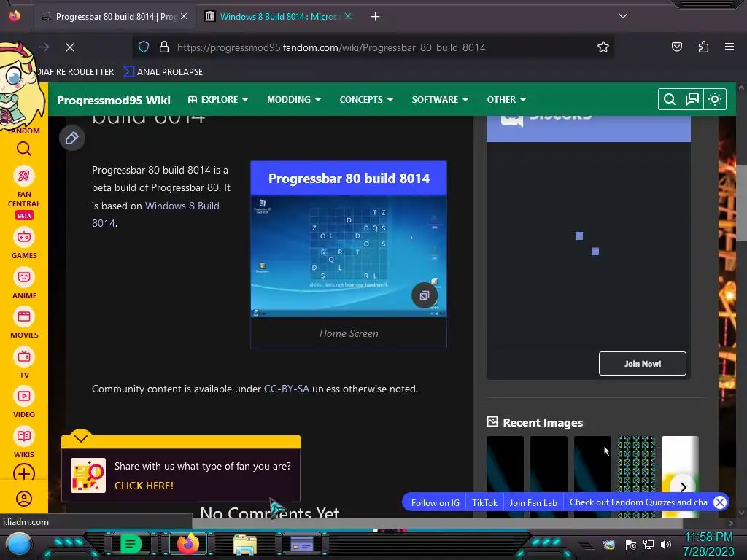Expand the OTHER dropdown menu

[506, 99]
